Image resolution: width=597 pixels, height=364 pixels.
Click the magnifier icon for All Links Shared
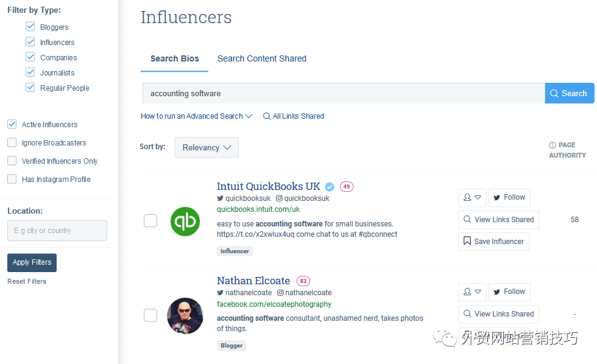267,116
